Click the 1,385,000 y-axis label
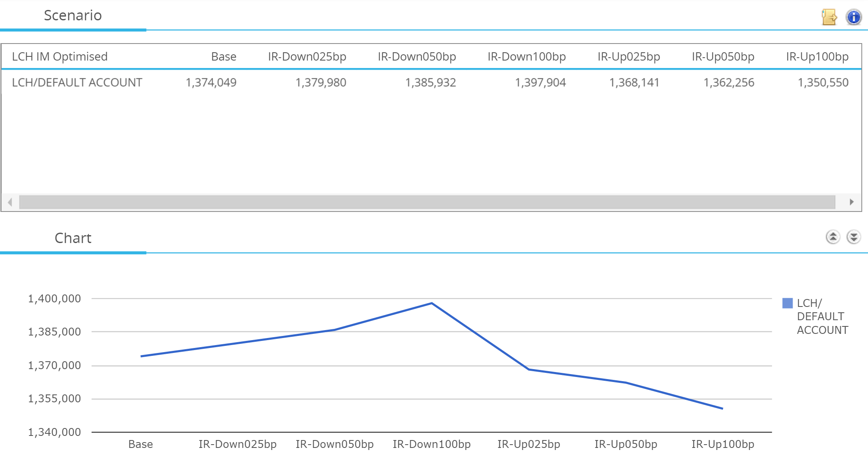Image resolution: width=868 pixels, height=467 pixels. point(54,332)
